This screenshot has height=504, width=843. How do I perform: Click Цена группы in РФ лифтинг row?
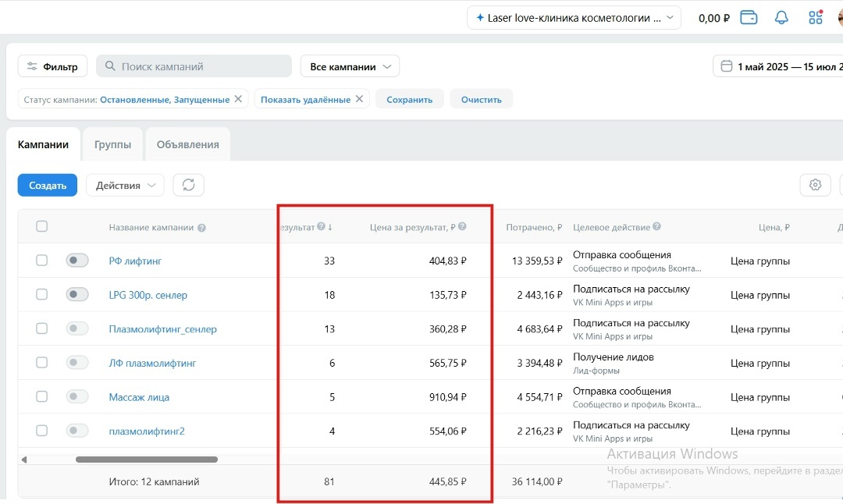point(759,261)
